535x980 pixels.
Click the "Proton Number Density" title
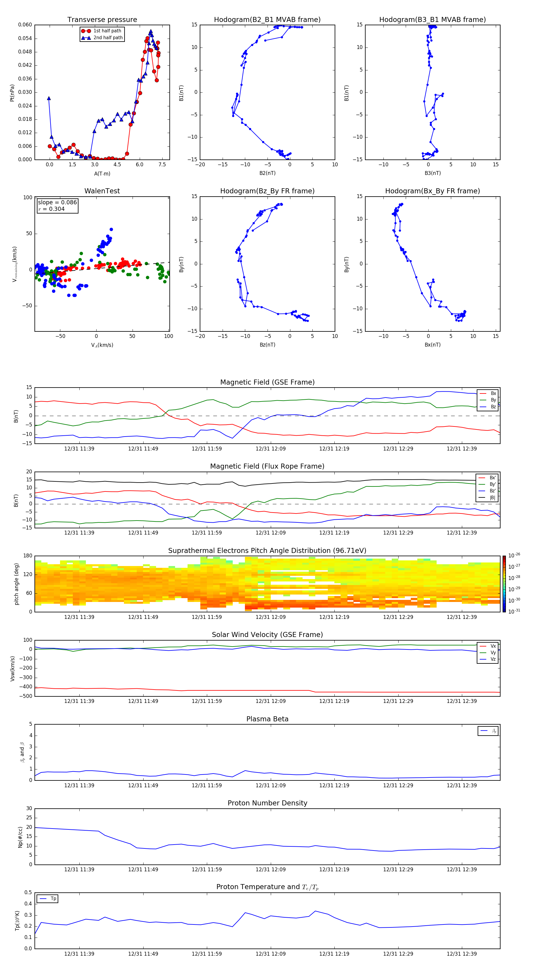click(267, 803)
